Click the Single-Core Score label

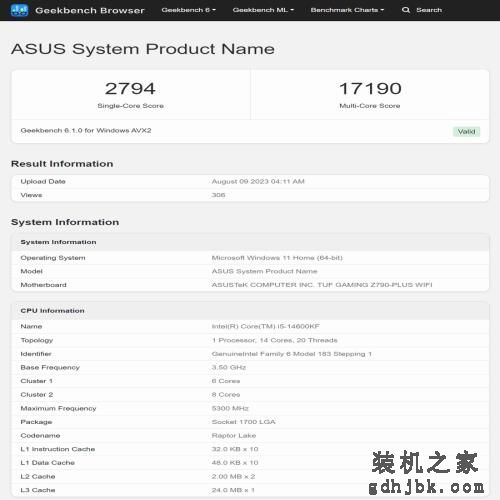click(x=130, y=106)
